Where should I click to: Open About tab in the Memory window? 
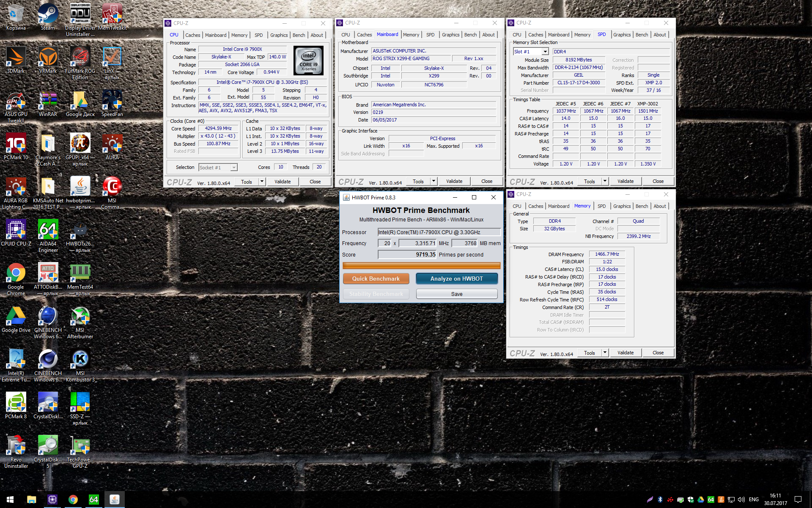659,206
